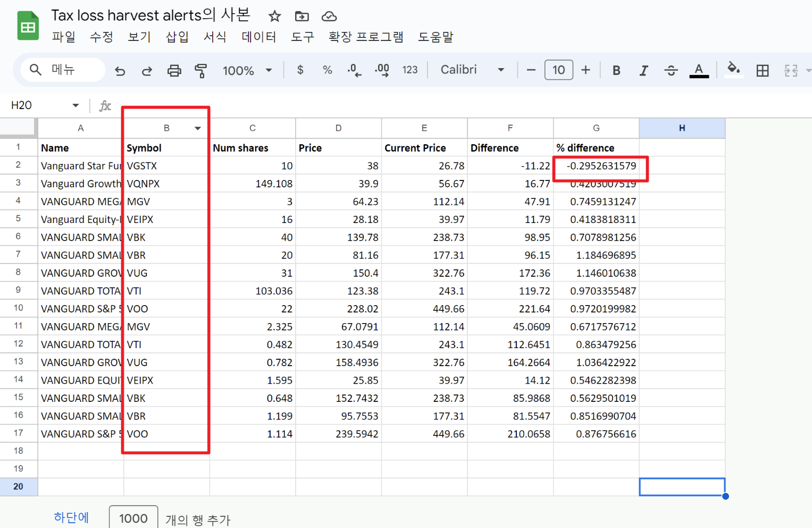Click the undo arrow
This screenshot has height=528, width=812.
pyautogui.click(x=120, y=70)
